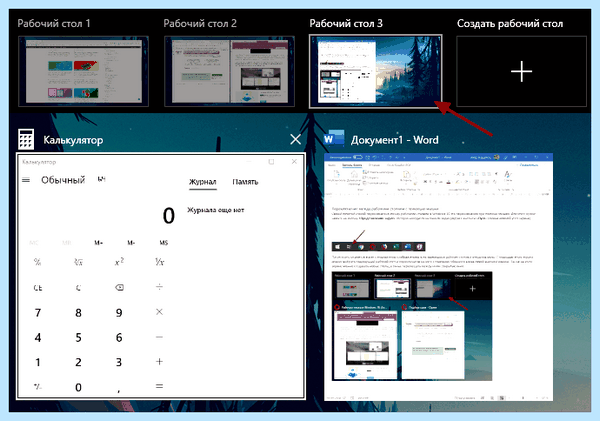Click digit 5 on the calculator

[78, 338]
